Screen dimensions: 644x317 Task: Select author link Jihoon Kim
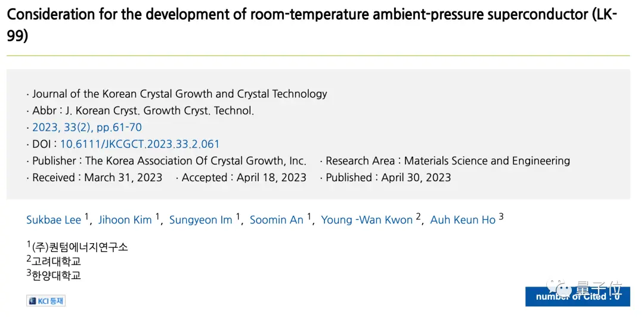(x=125, y=220)
